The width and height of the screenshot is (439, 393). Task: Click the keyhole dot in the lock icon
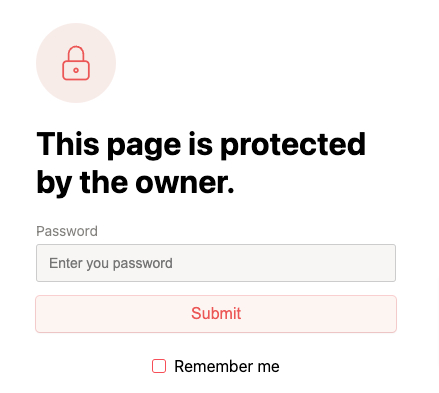(x=76, y=70)
